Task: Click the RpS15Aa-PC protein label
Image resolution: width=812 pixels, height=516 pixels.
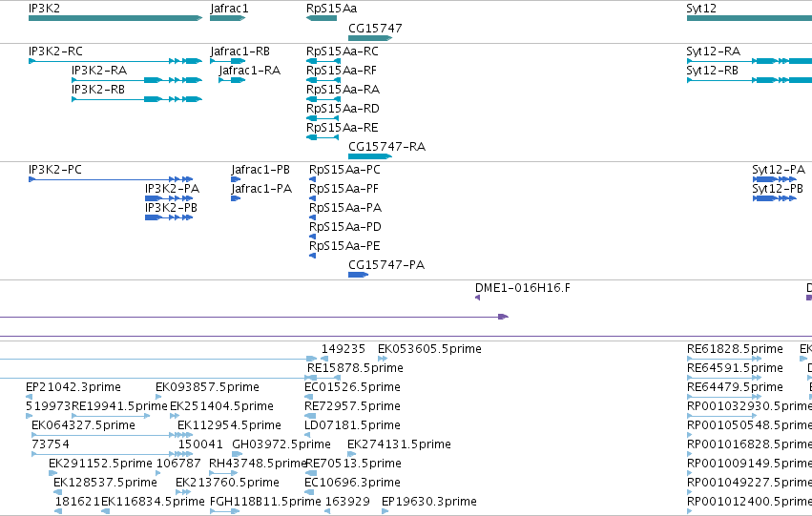Action: [344, 170]
